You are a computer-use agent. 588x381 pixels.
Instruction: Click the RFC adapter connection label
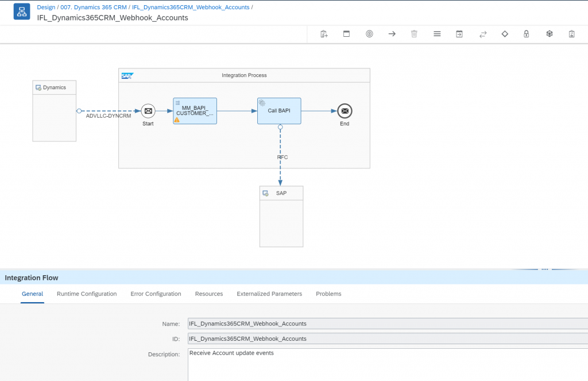click(283, 157)
